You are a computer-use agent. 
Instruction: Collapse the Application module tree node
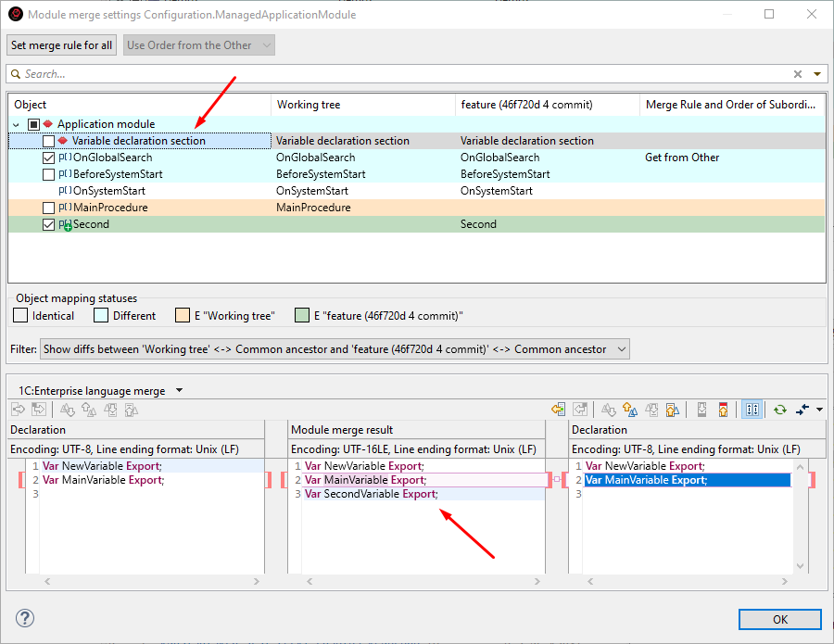coord(16,124)
